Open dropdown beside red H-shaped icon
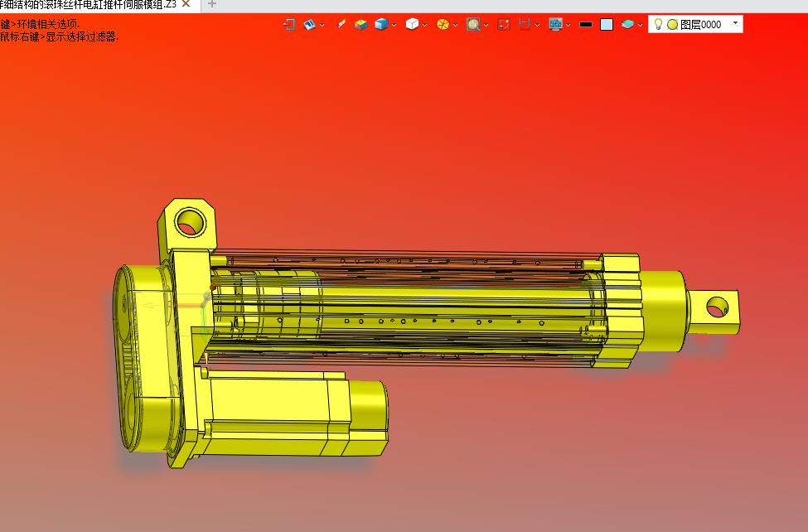This screenshot has height=532, width=808. tap(538, 25)
